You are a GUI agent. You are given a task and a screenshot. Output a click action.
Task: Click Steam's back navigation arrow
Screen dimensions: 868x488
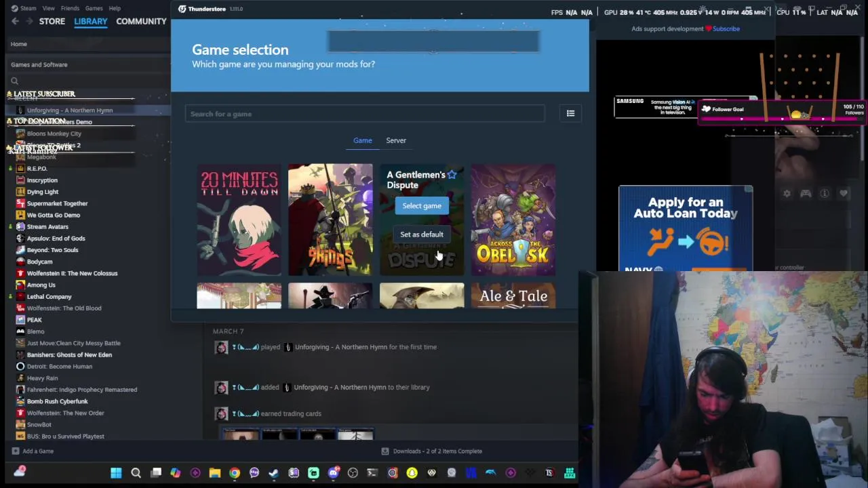click(15, 21)
